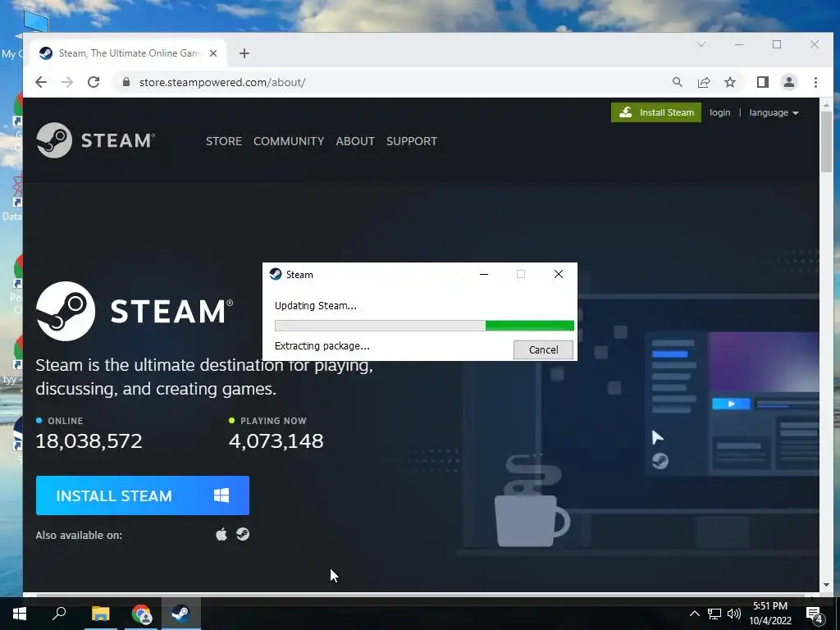
Task: Go to the ABOUT page
Action: (x=354, y=141)
